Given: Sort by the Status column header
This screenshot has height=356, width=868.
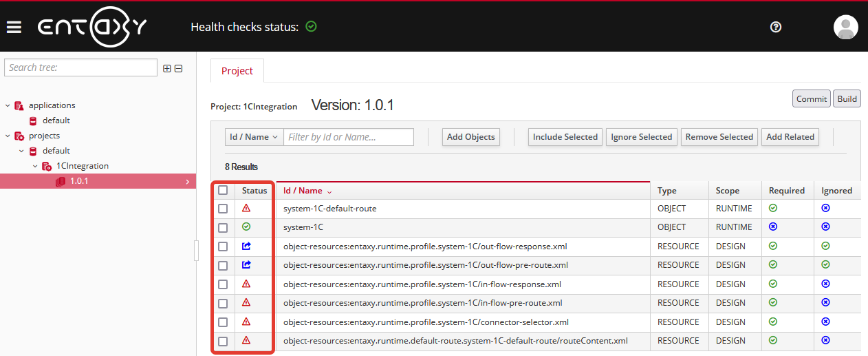Looking at the screenshot, I should (x=254, y=191).
